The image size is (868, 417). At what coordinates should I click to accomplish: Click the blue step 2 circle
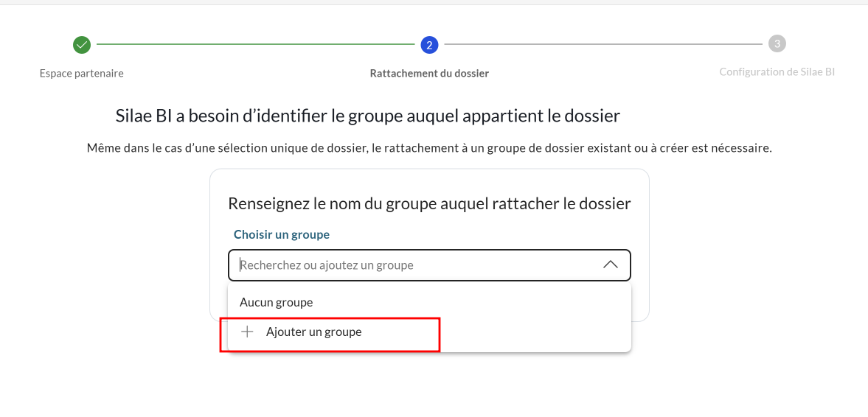coord(429,45)
